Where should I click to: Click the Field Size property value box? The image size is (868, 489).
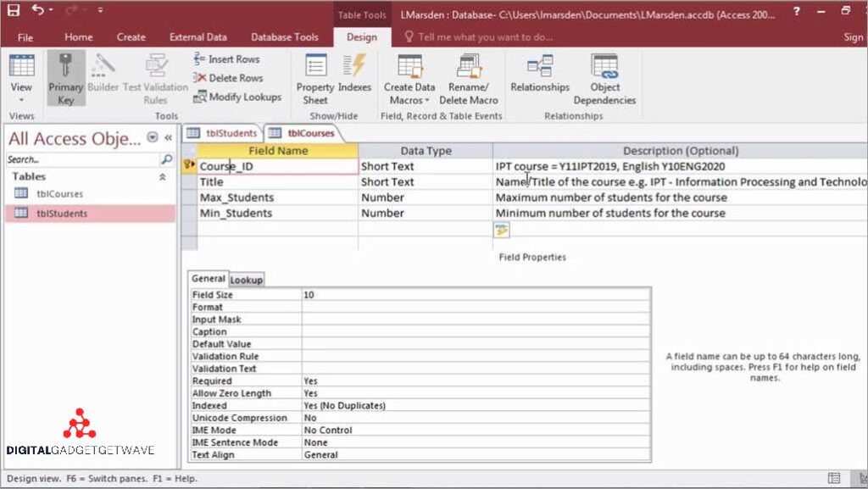(475, 295)
